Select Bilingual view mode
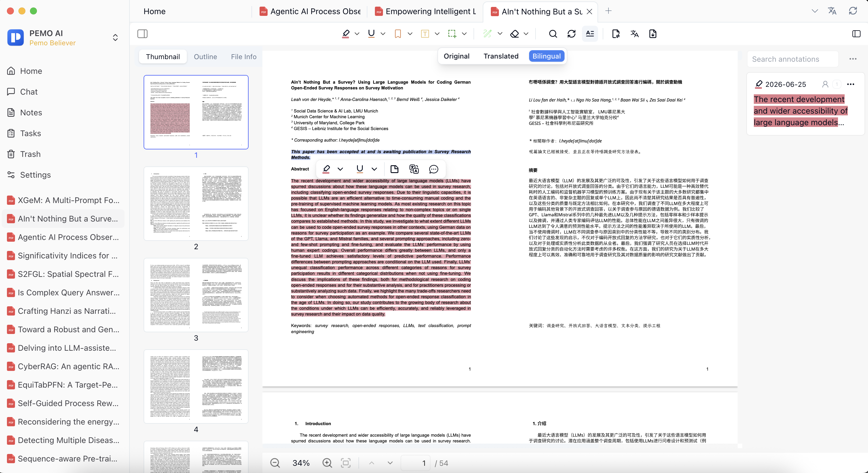This screenshot has height=473, width=868. coord(546,56)
